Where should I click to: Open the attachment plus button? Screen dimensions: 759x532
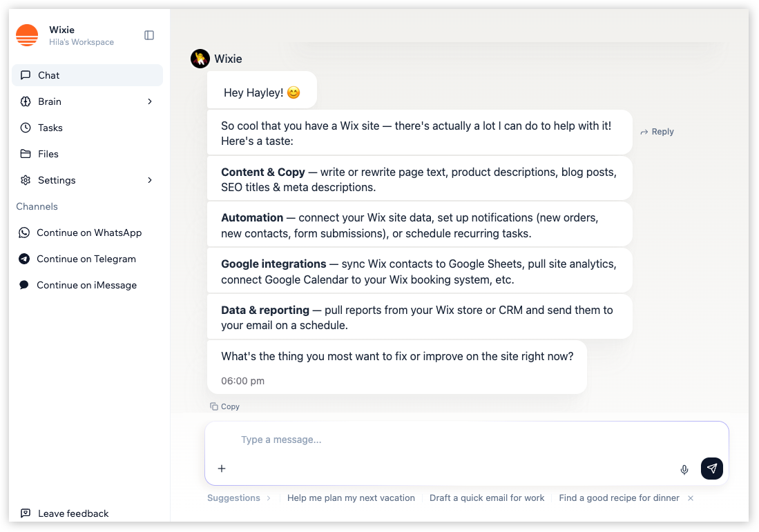pyautogui.click(x=222, y=469)
